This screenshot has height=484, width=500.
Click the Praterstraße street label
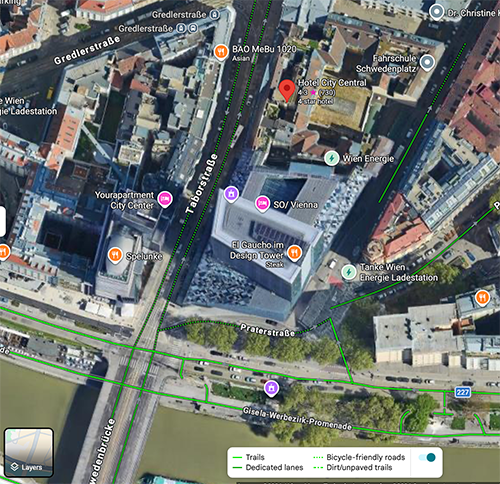[268, 330]
